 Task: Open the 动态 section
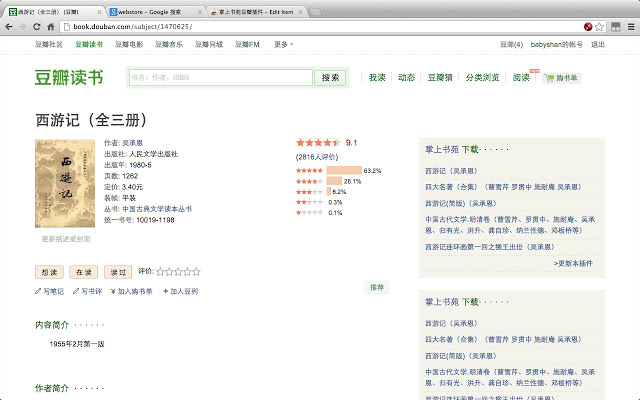(406, 78)
